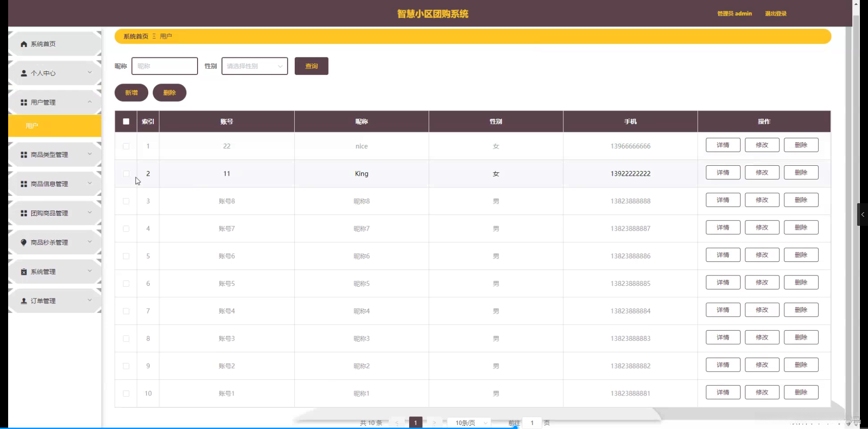Viewport: 868px width, 429px height.
Task: Click the account cell 账号1
Action: click(x=226, y=394)
